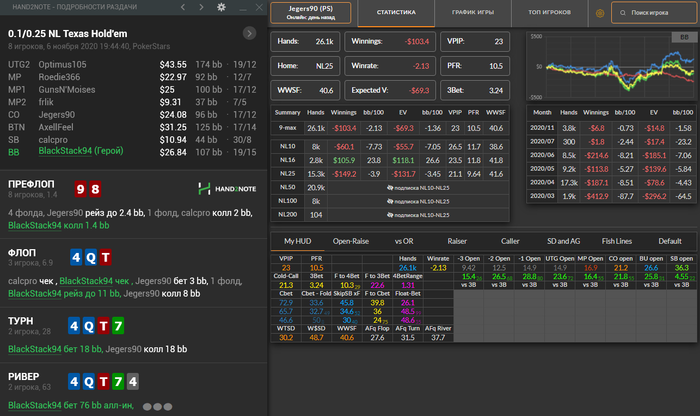Click the Winrate -2.13 stat box
The width and height of the screenshot is (700, 416).
point(390,66)
